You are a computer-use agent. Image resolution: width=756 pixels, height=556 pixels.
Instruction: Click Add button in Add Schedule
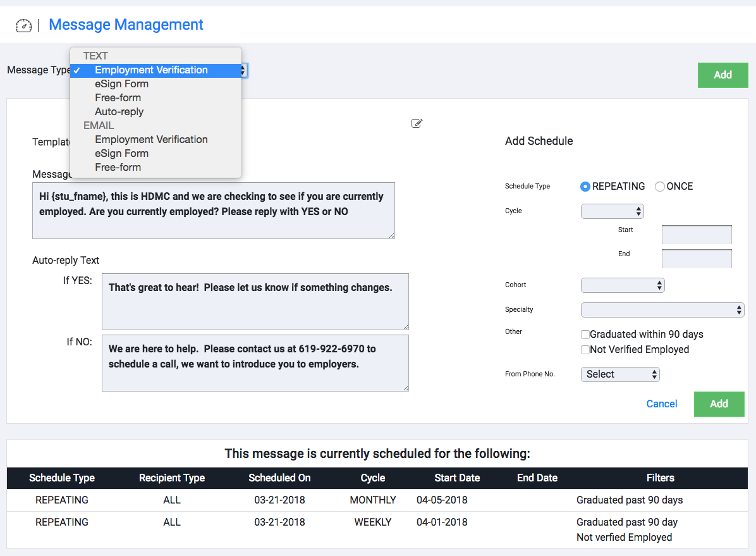(x=719, y=404)
